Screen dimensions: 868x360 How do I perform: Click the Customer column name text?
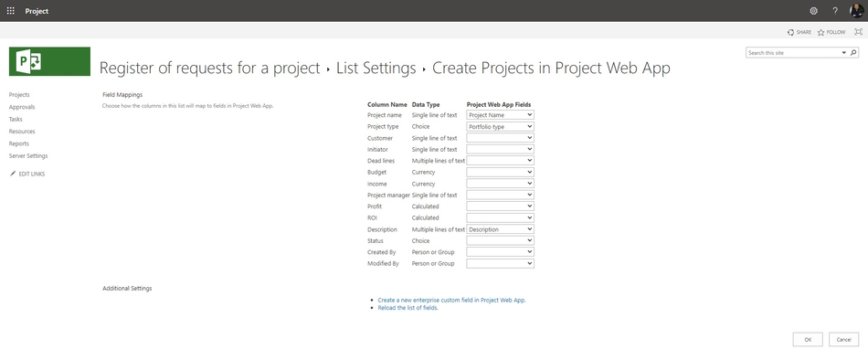[380, 138]
